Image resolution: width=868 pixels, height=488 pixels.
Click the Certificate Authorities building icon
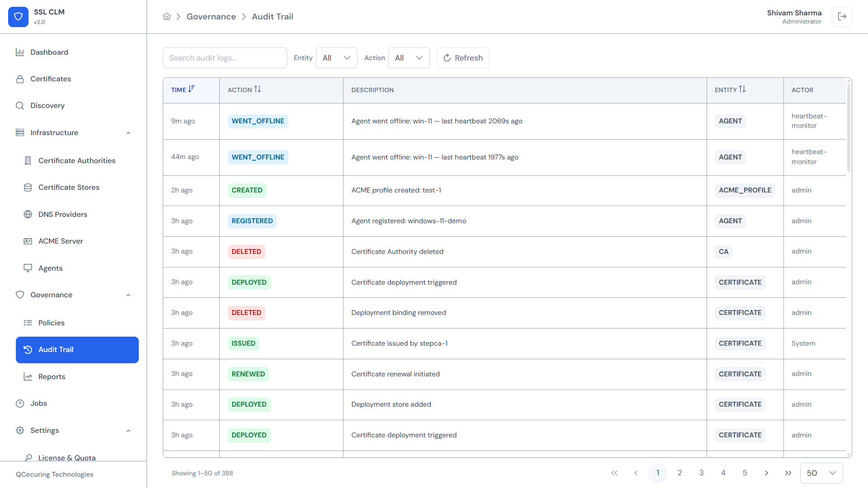pyautogui.click(x=28, y=161)
